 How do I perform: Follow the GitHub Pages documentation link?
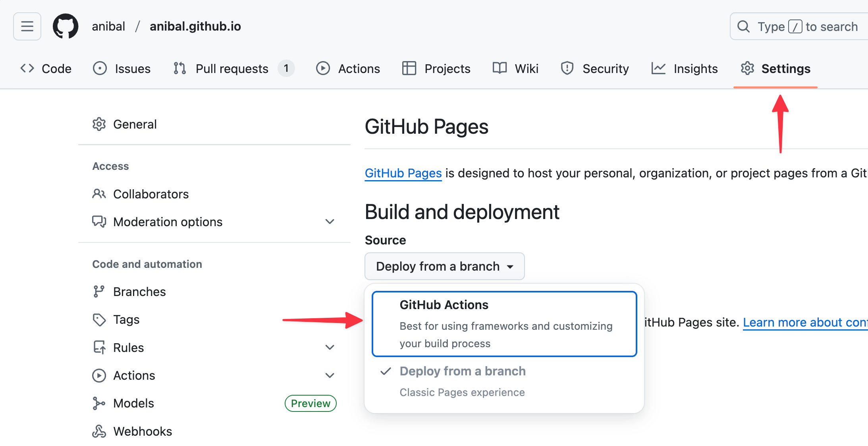click(403, 173)
